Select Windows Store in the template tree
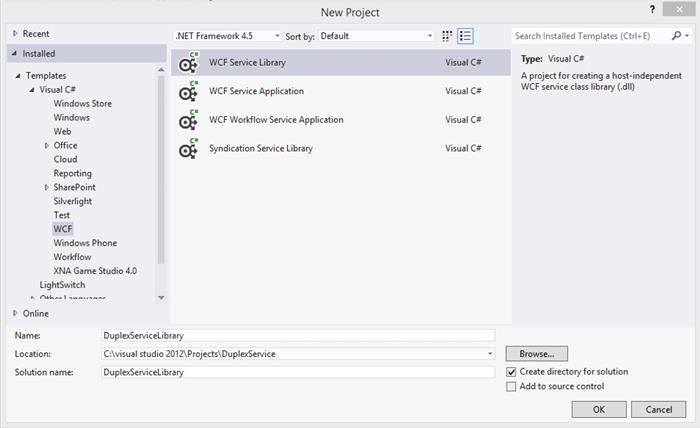 [83, 104]
